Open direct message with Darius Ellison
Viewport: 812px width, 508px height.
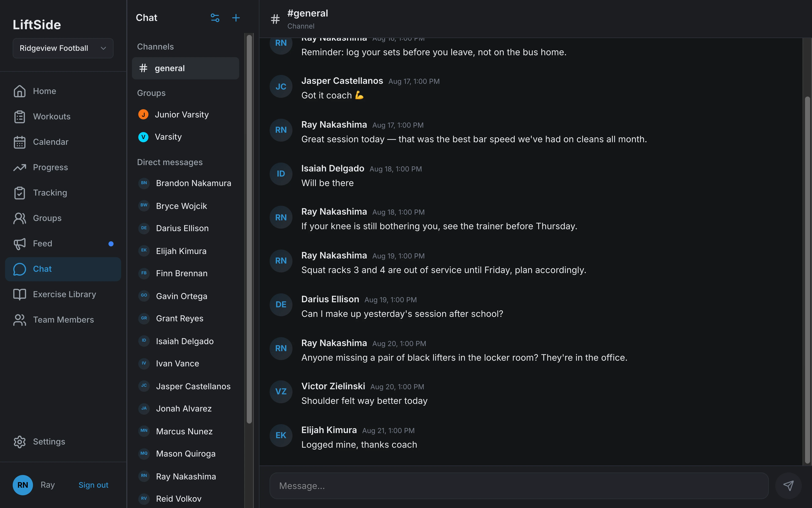[185, 228]
